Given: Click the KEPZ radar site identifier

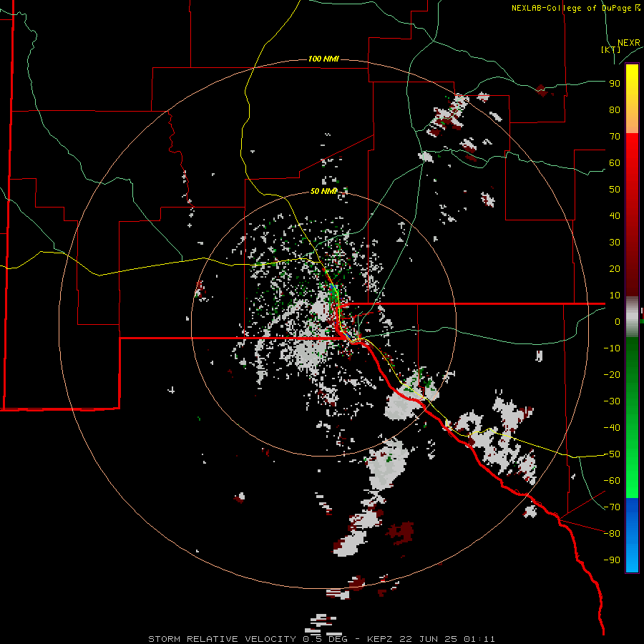Looking at the screenshot, I should click(381, 639).
